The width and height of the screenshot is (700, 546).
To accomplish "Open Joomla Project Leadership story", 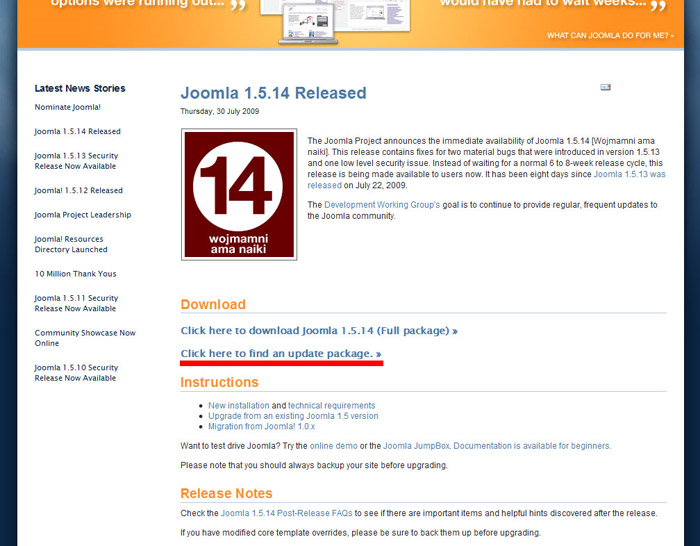I will click(83, 215).
